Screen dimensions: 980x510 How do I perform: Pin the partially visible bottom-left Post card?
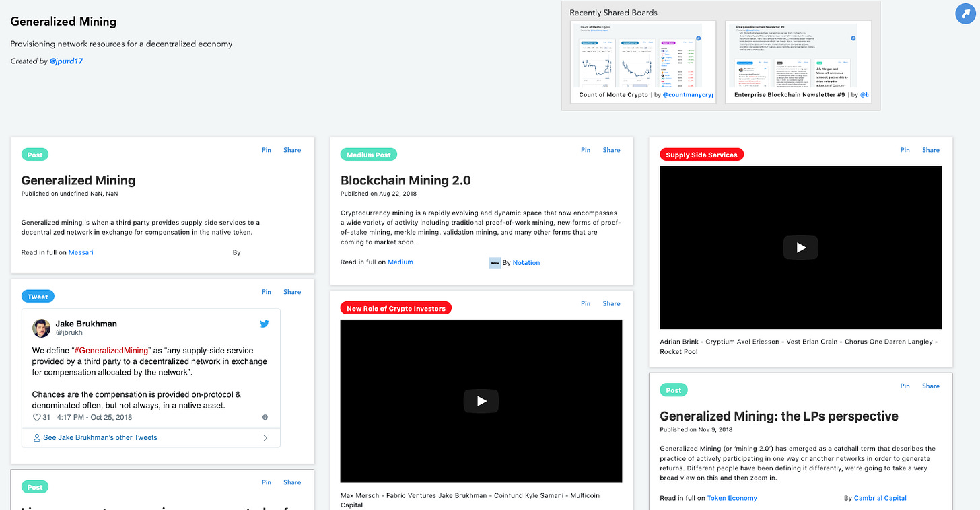point(267,482)
